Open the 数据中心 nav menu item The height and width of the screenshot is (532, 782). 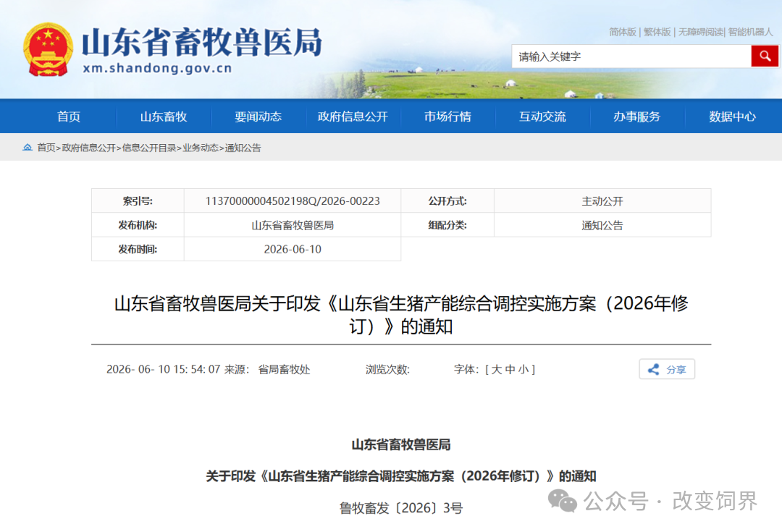(x=733, y=117)
